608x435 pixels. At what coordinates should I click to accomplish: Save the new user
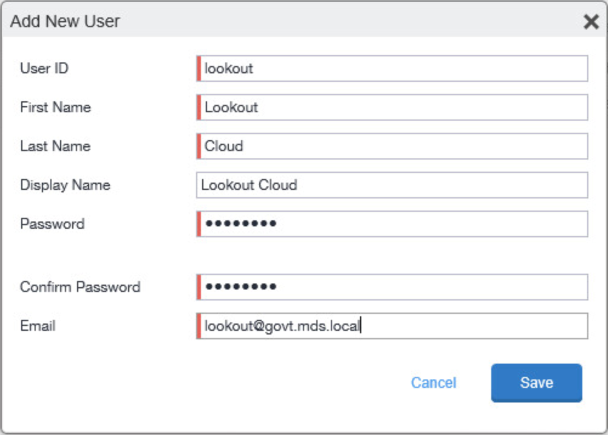click(x=536, y=383)
